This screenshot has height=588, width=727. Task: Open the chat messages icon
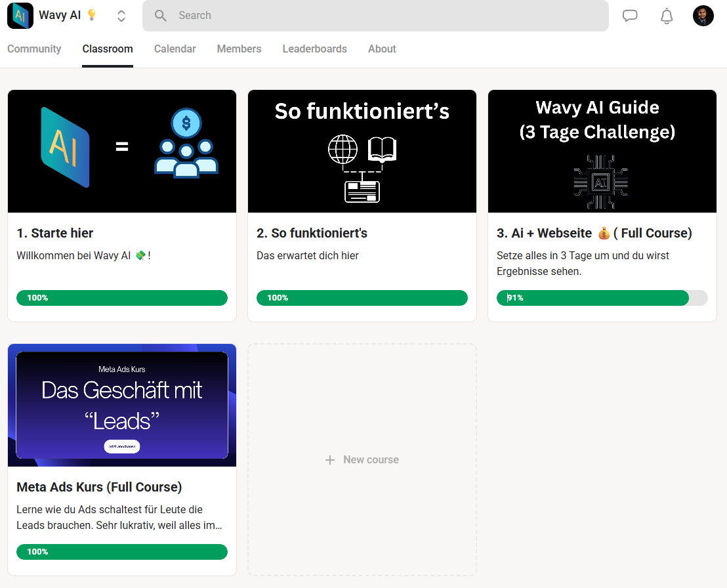(x=630, y=16)
